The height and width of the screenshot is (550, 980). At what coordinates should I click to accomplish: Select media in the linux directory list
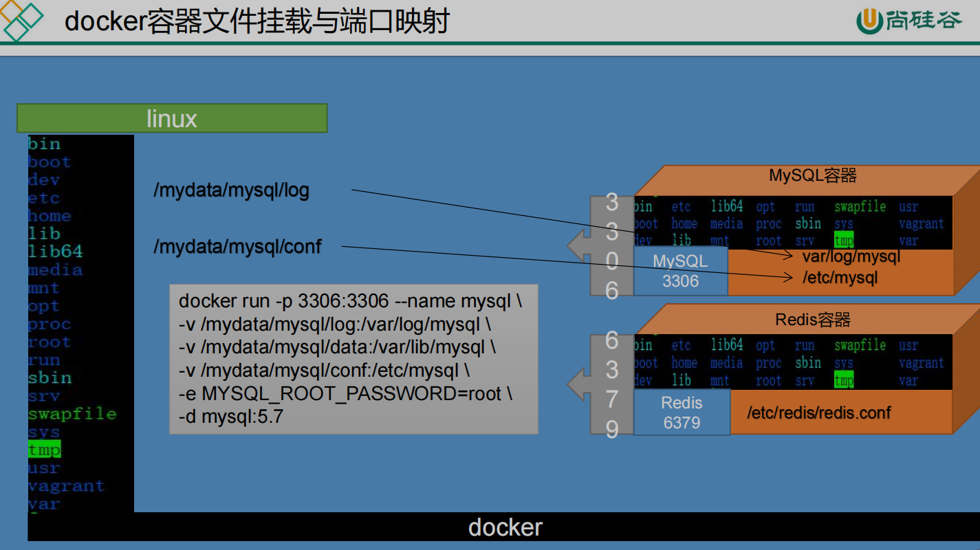[x=55, y=269]
